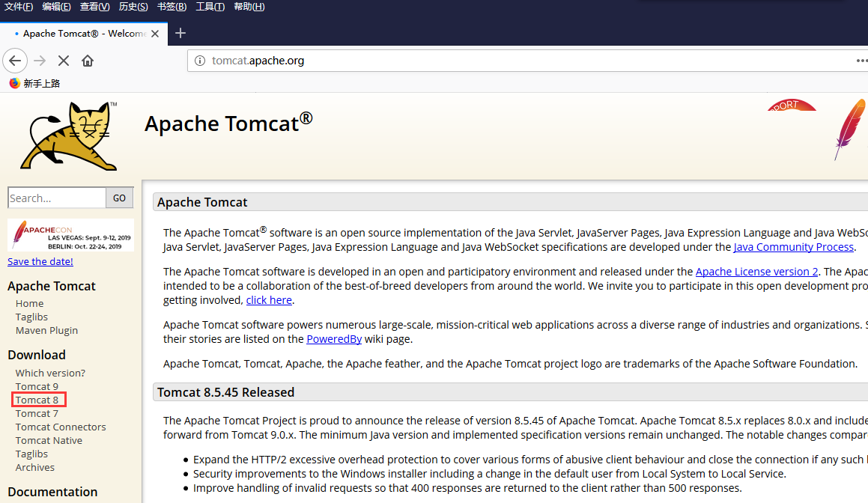Open the page actions three-dot menu
The height and width of the screenshot is (503, 868).
pos(861,61)
